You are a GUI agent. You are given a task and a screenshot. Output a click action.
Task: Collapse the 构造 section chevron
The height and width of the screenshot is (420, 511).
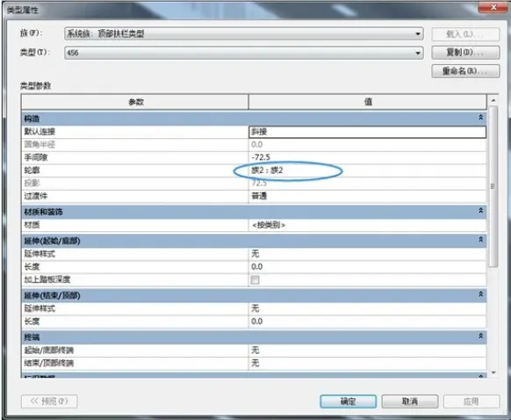(x=480, y=118)
